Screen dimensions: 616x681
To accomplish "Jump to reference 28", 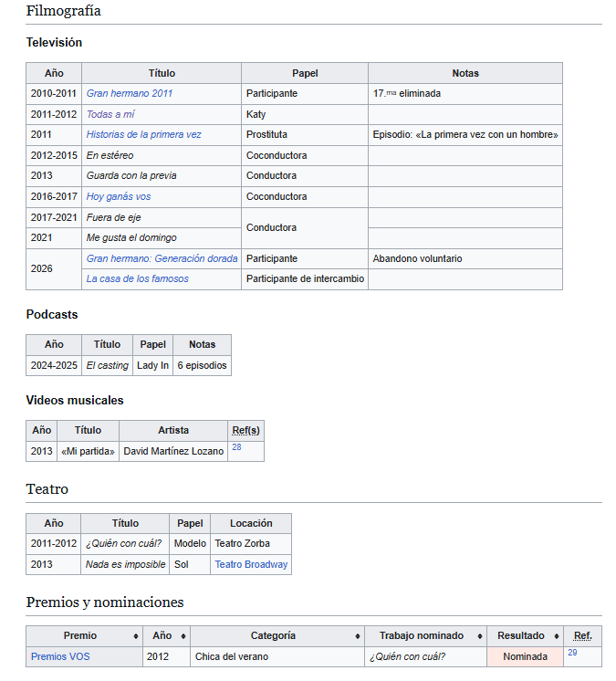I will [x=236, y=447].
